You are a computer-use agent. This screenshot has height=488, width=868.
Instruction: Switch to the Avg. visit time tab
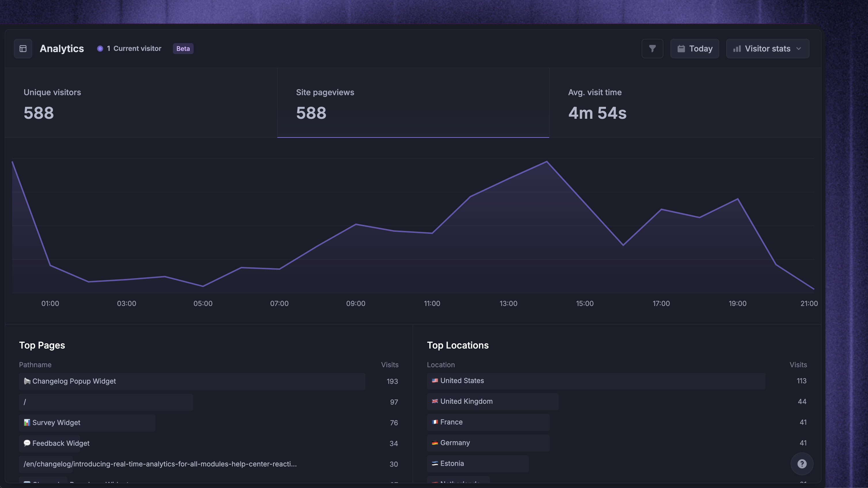coord(685,103)
